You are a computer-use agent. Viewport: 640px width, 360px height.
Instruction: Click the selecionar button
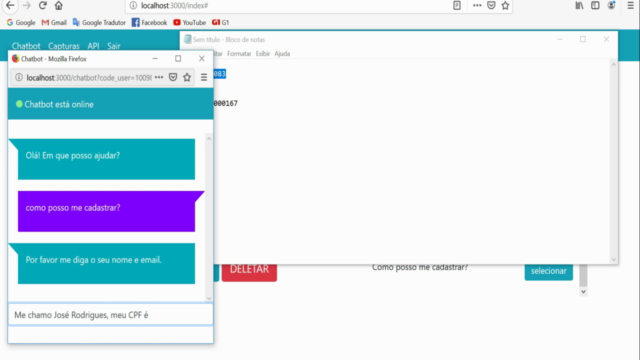click(549, 271)
